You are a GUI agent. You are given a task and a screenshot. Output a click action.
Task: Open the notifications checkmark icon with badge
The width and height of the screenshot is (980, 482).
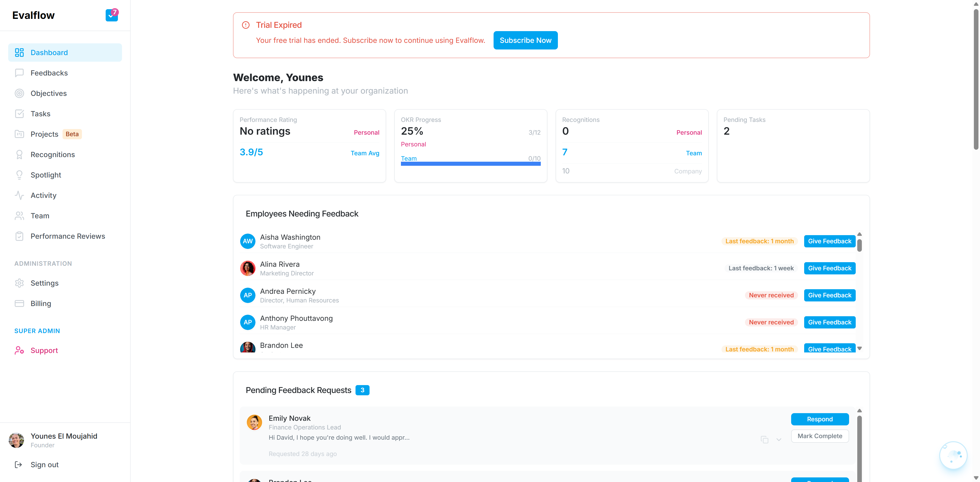click(112, 15)
